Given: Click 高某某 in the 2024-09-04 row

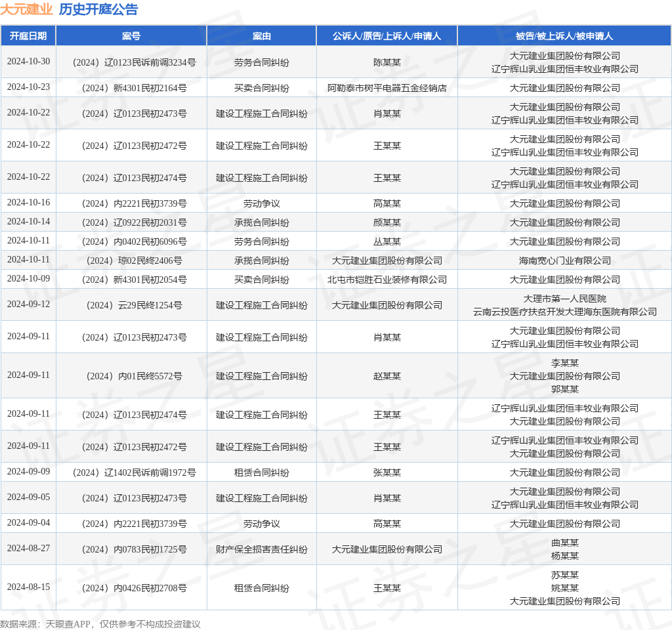Looking at the screenshot, I should coord(387,524).
